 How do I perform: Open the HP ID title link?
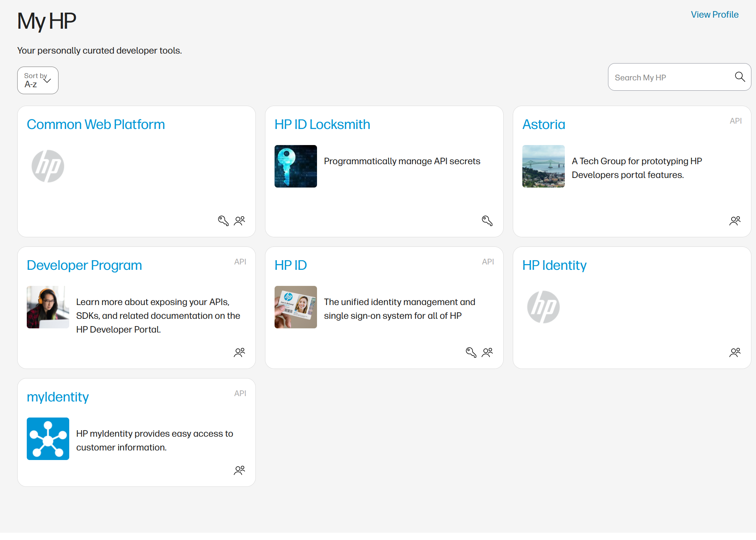[x=291, y=265]
